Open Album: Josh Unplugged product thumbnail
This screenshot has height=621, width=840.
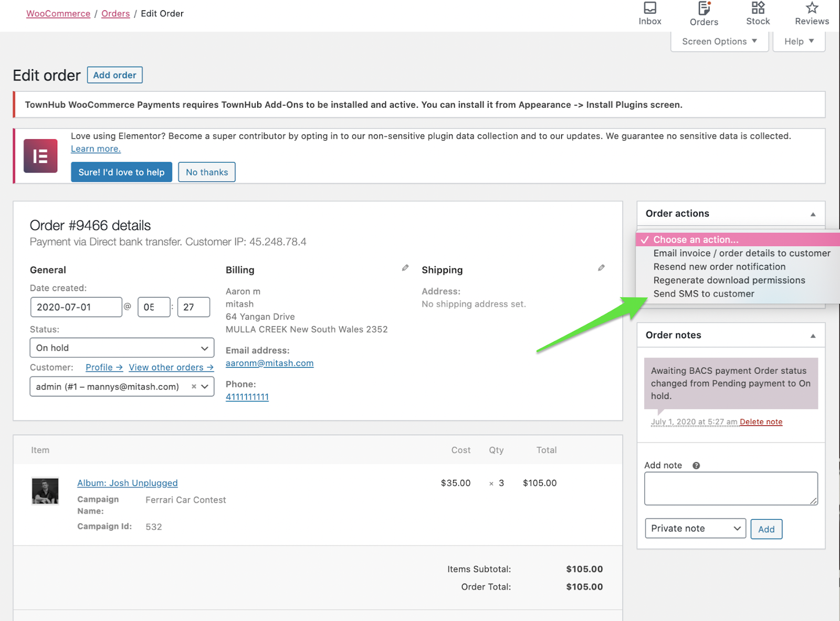(45, 491)
